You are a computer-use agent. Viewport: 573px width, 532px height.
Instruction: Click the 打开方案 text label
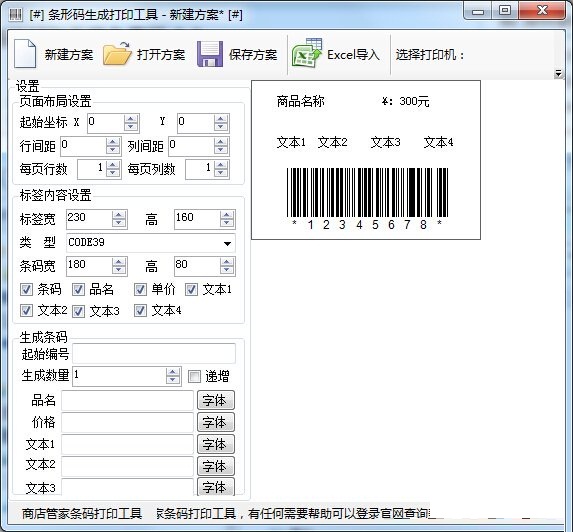coord(161,55)
